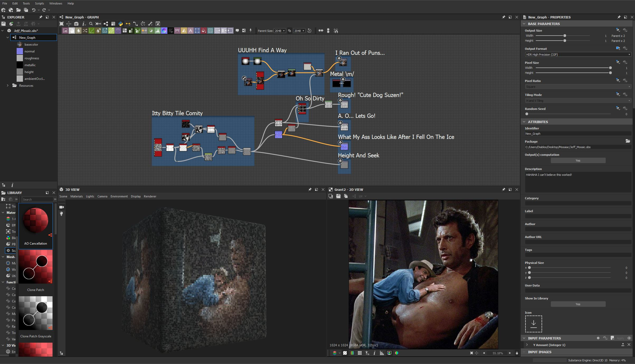635x364 pixels.
Task: Select the Clone Patch Grayscale library item
Action: (36, 317)
